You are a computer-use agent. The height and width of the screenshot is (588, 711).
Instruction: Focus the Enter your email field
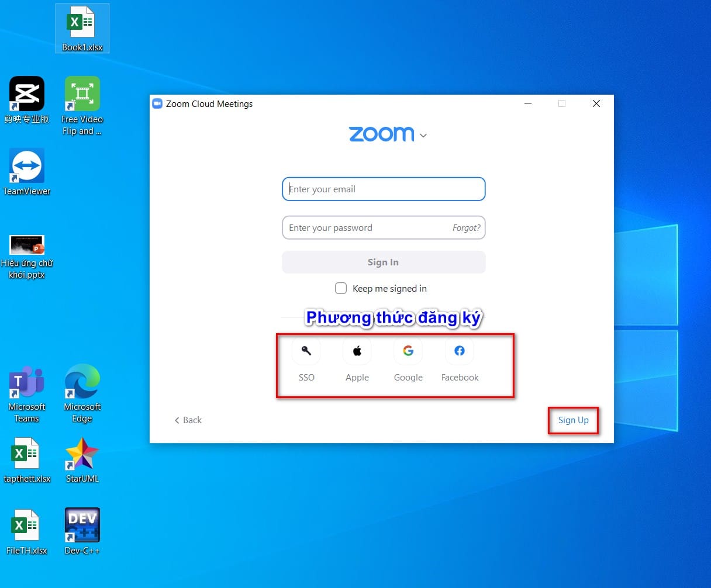[384, 189]
